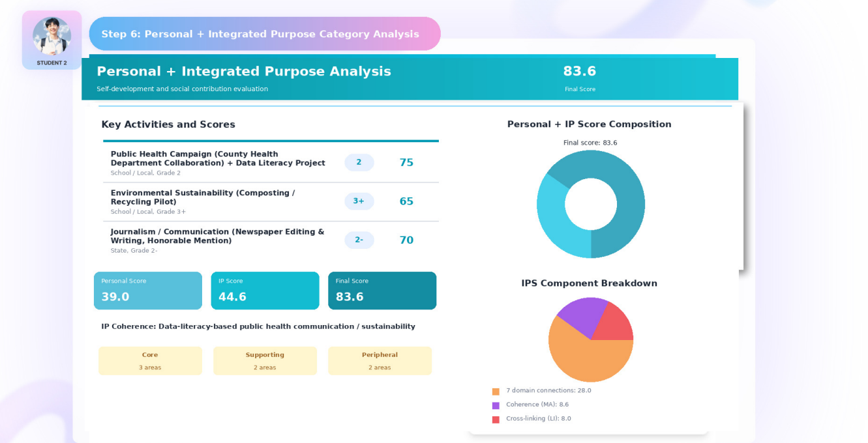Select the Step 6 category analysis header
868x443 pixels.
click(265, 34)
